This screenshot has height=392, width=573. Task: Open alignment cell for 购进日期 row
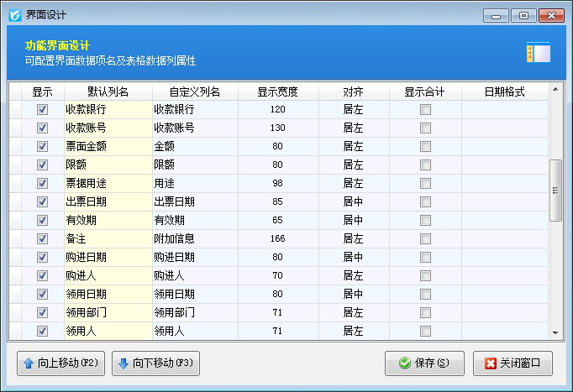[354, 258]
